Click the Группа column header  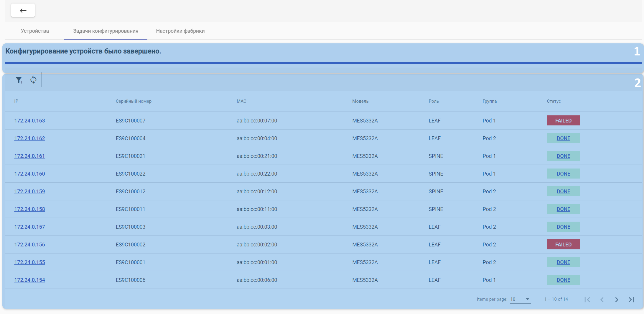click(490, 101)
